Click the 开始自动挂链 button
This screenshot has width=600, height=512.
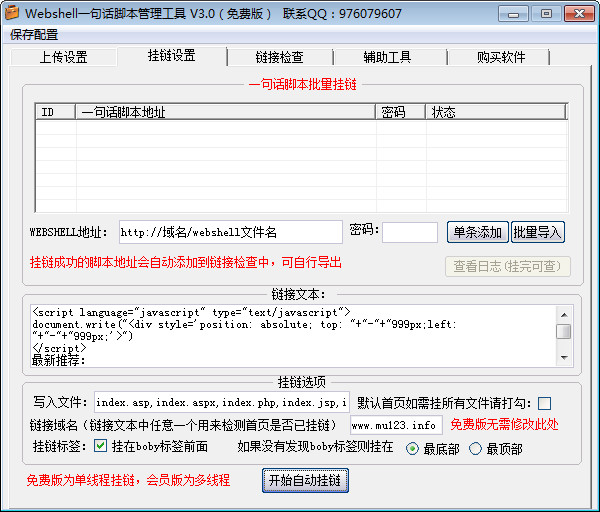click(x=305, y=480)
